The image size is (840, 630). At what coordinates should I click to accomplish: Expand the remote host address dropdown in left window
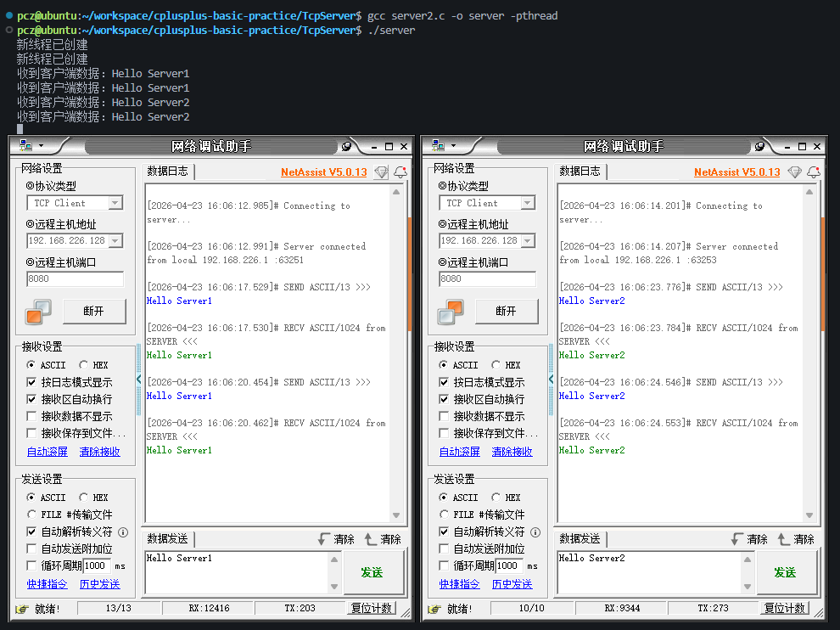coord(115,241)
